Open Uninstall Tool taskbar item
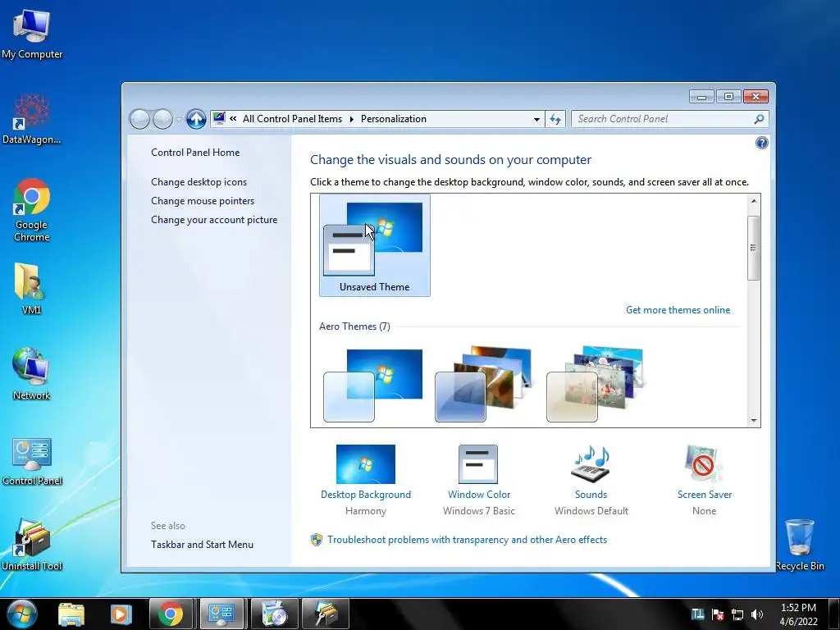Viewport: 840px width, 630px height. point(325,614)
